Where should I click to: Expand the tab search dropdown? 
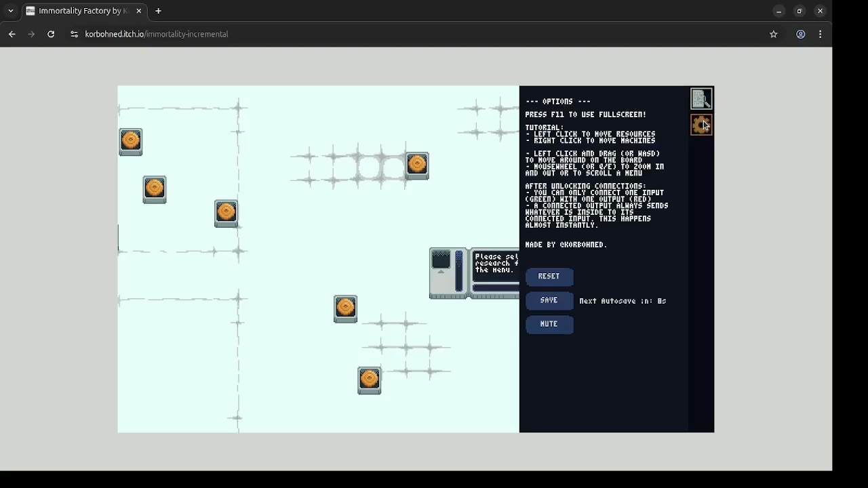coord(10,11)
